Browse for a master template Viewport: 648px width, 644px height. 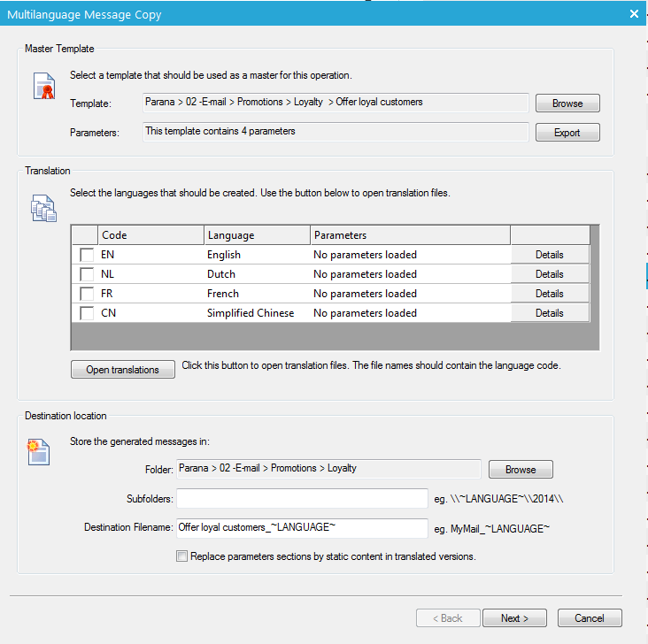(567, 103)
